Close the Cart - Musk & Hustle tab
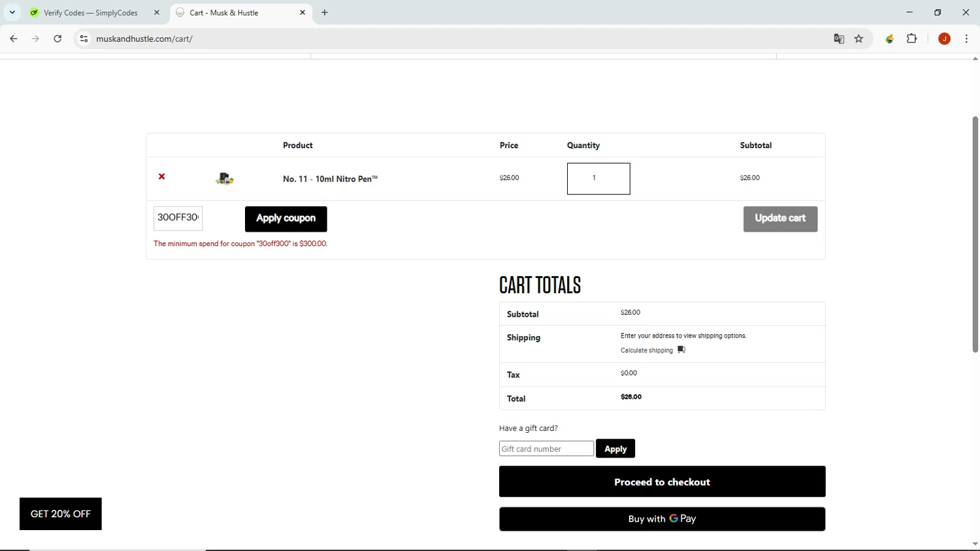Screen dimensions: 980x551 click(x=302, y=12)
